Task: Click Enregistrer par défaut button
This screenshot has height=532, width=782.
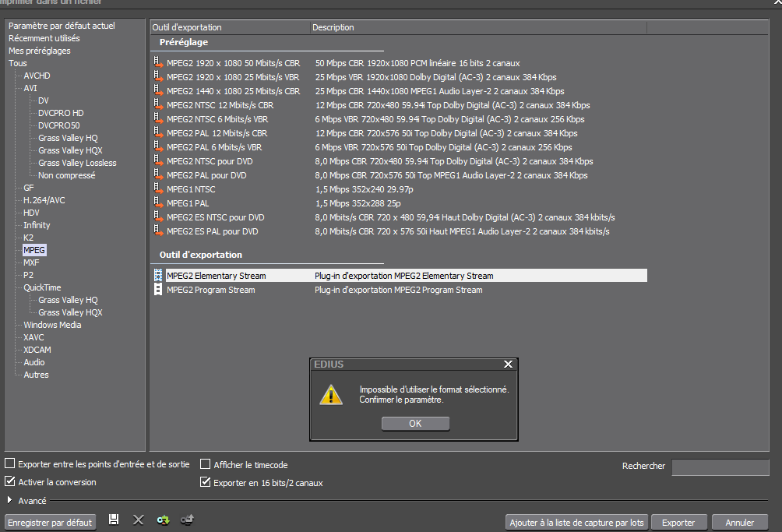Action: tap(50, 523)
